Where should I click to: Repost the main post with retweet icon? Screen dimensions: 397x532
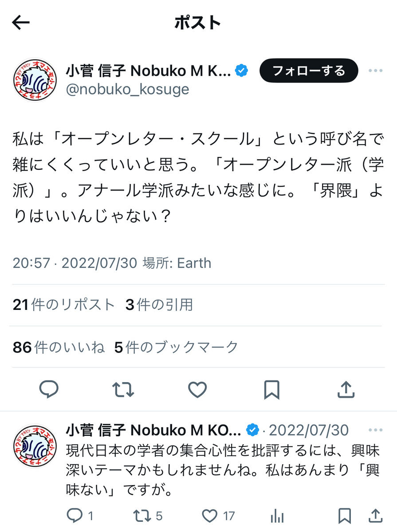(x=123, y=390)
